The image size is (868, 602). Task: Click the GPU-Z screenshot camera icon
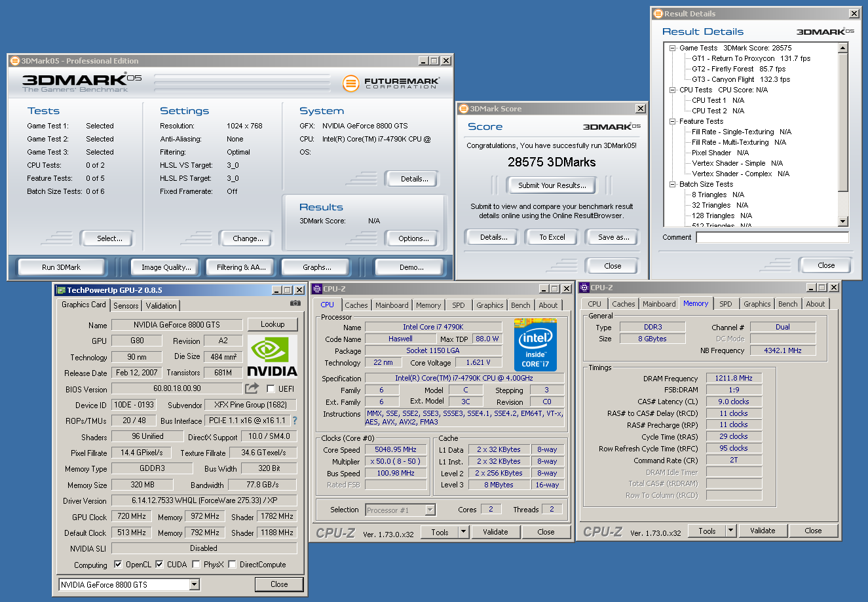click(x=295, y=303)
